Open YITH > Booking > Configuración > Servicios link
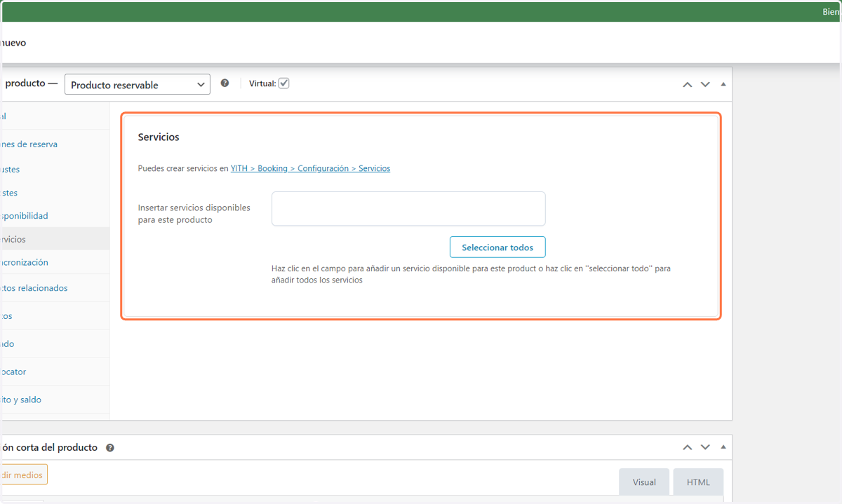The height and width of the screenshot is (504, 842). [310, 168]
